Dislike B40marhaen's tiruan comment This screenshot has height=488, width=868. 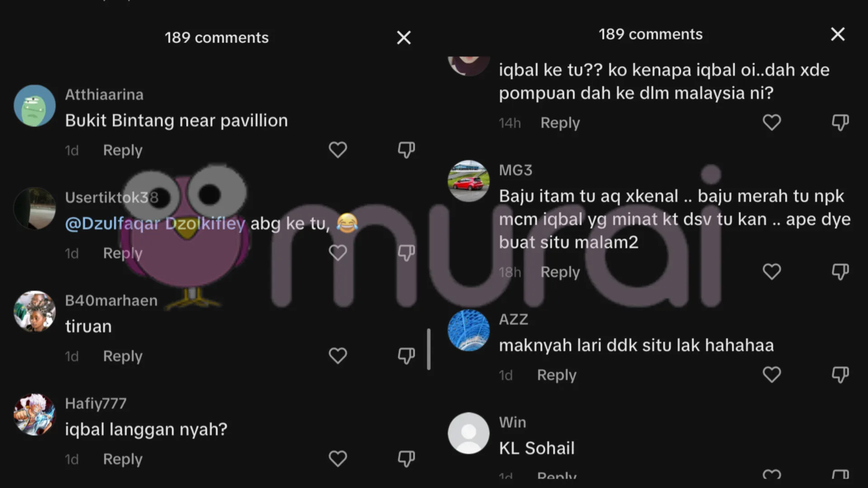[406, 356]
